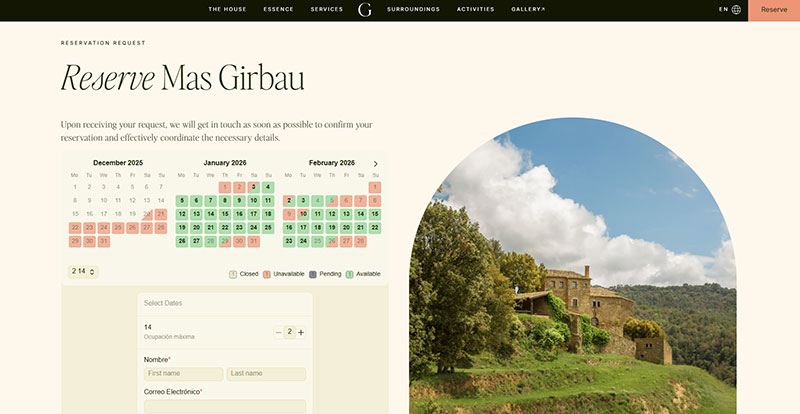Image resolution: width=800 pixels, height=414 pixels.
Task: Open the EN language selector
Action: click(723, 9)
